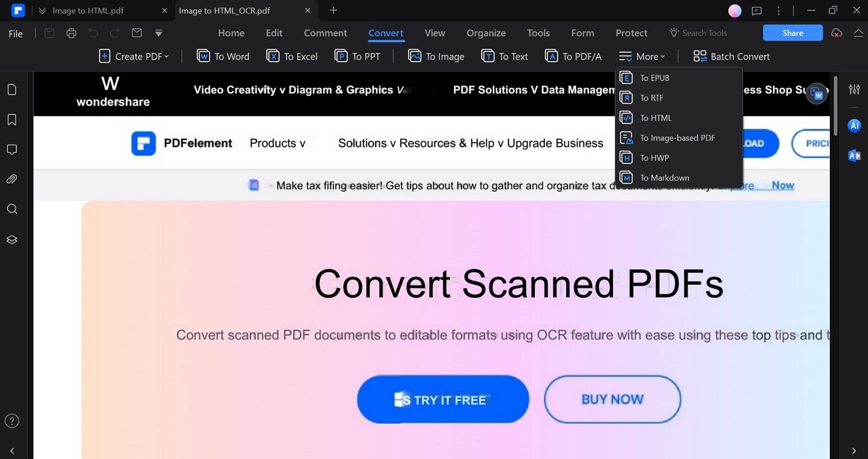Choose To EPUB from the More menu
Viewport: 868px width, 459px height.
tap(678, 78)
